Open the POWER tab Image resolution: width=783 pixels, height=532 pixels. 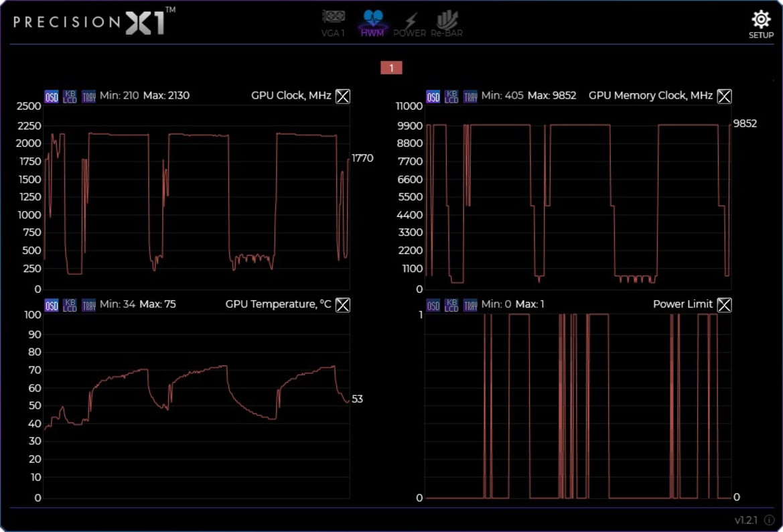coord(409,23)
